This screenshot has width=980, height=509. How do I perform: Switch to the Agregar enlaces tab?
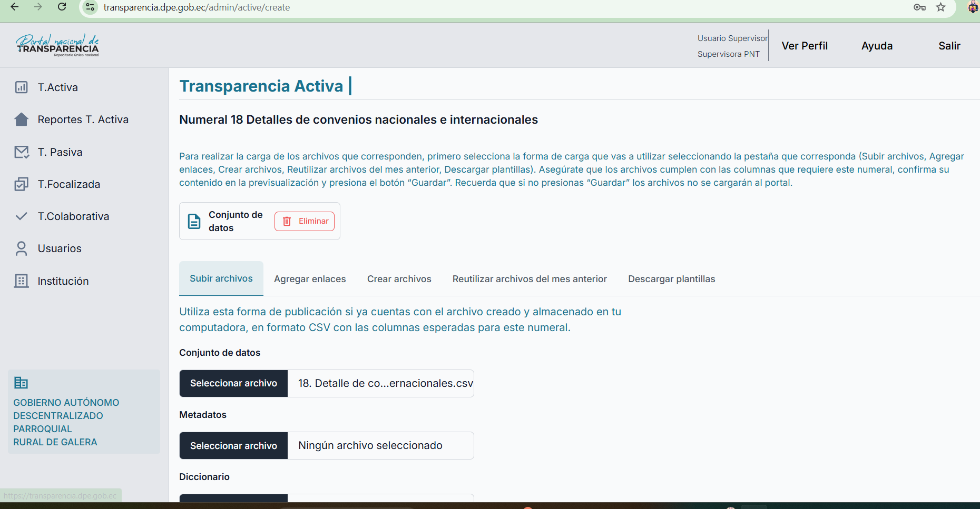(310, 279)
